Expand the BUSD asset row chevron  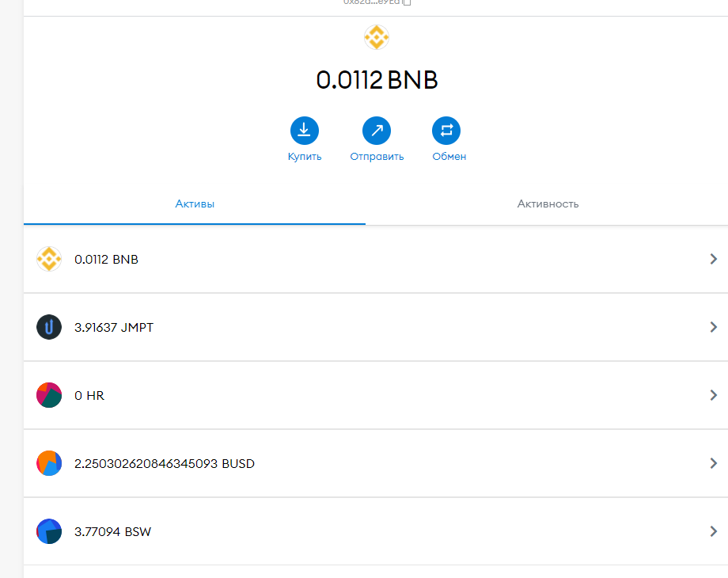tap(714, 463)
